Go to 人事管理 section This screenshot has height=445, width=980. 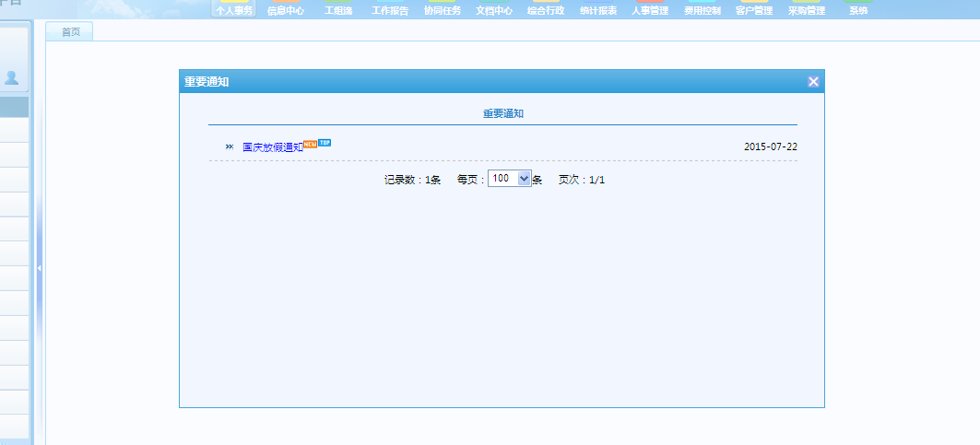click(x=650, y=11)
